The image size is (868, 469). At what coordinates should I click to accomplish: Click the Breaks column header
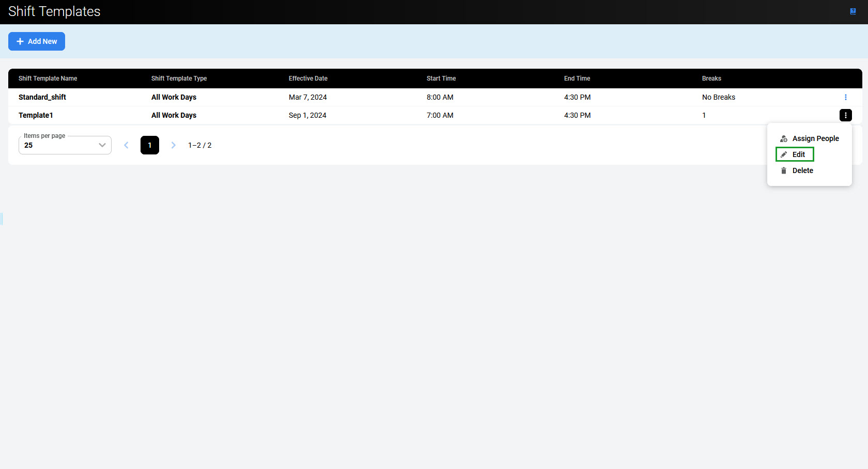point(711,79)
